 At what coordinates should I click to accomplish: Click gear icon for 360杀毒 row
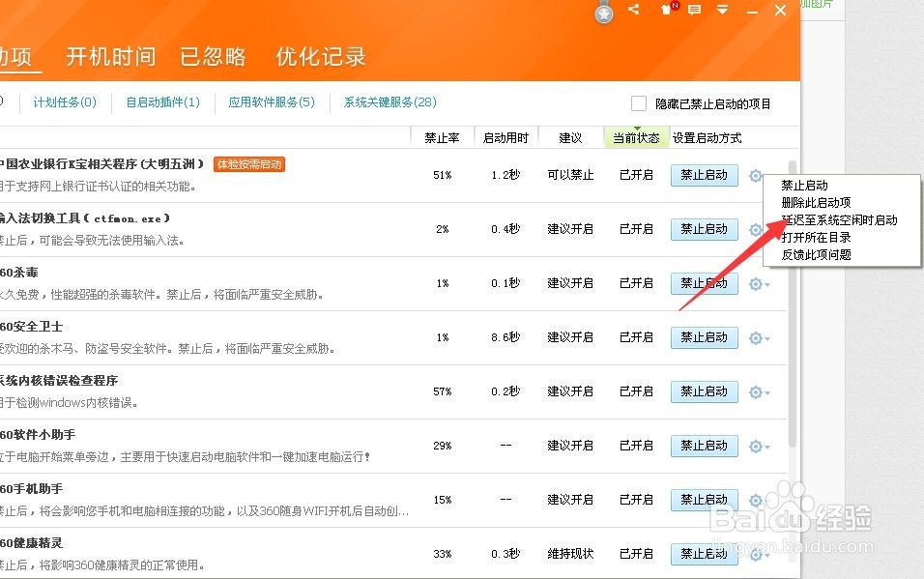(x=759, y=284)
